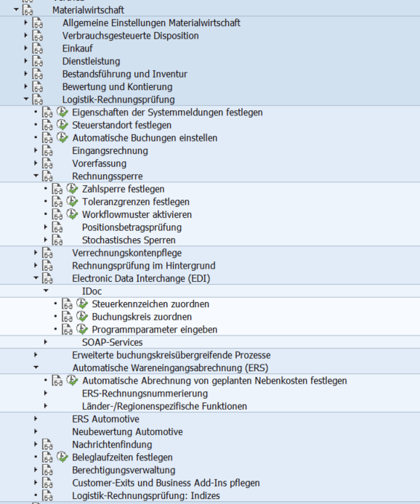Execute the Steuerkennzeichen zuordnen activity icon
The width and height of the screenshot is (420, 504).
coord(82,304)
